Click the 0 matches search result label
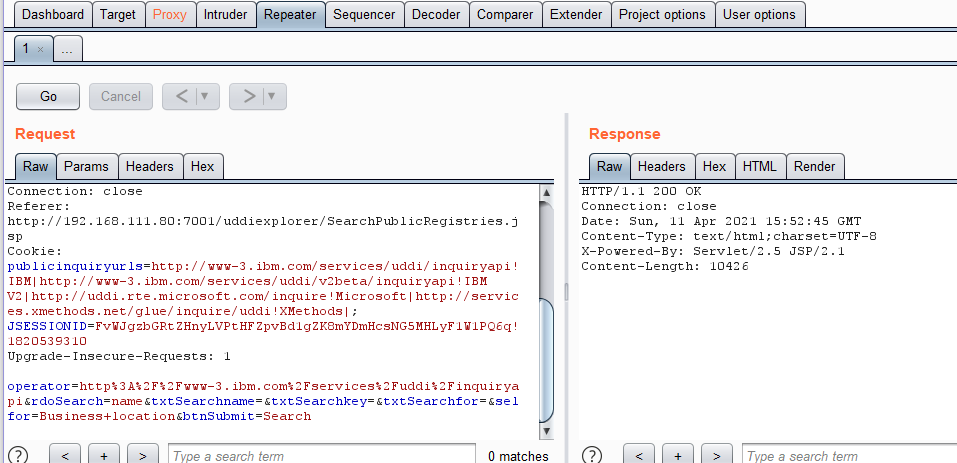 pyautogui.click(x=518, y=456)
